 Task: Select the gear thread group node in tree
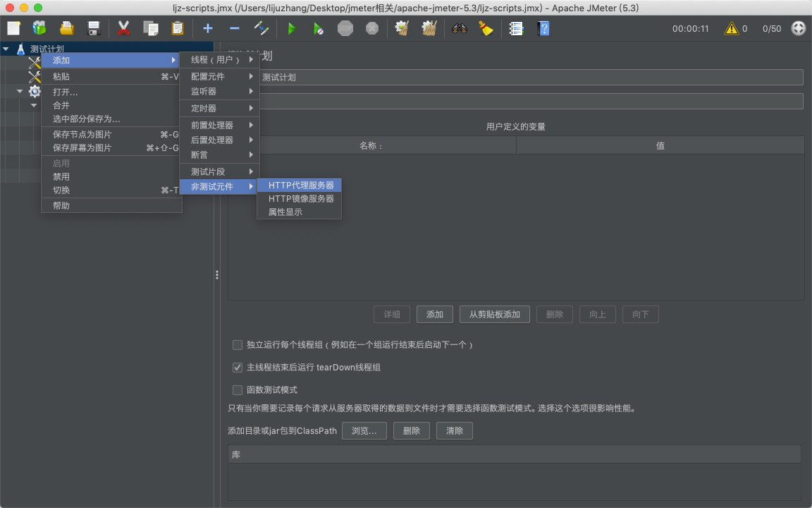35,92
